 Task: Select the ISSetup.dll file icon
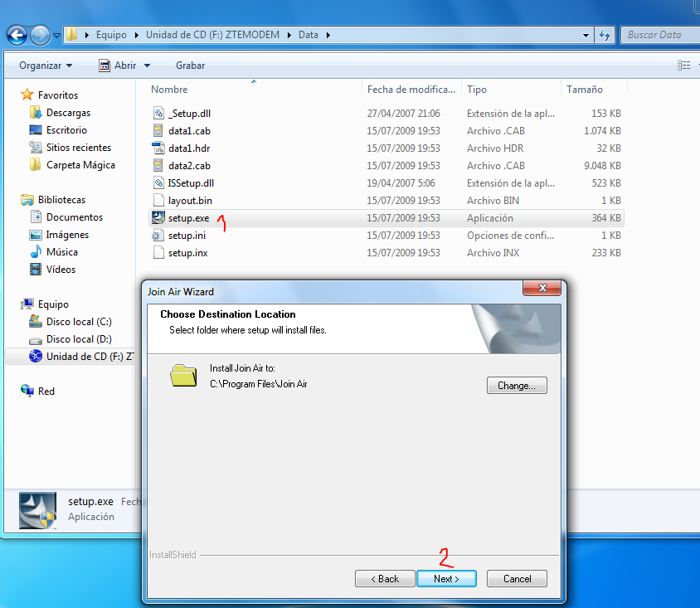click(158, 183)
